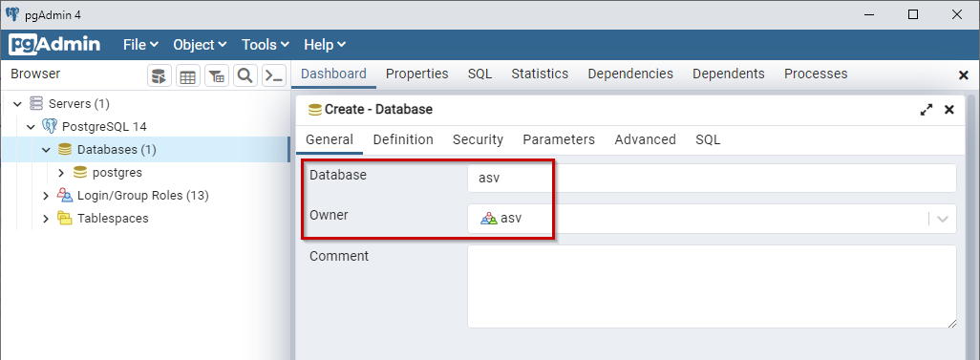Click the Servers group icon
Image resolution: width=980 pixels, height=360 pixels.
(x=37, y=103)
